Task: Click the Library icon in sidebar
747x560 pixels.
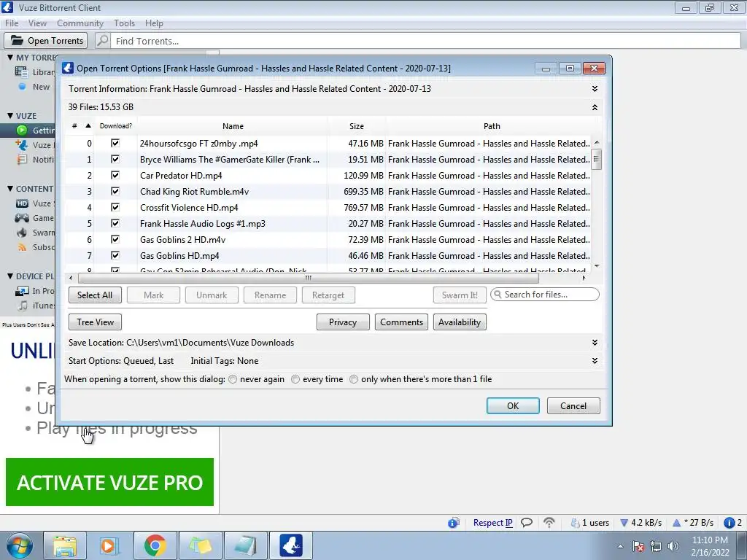Action: [21, 72]
